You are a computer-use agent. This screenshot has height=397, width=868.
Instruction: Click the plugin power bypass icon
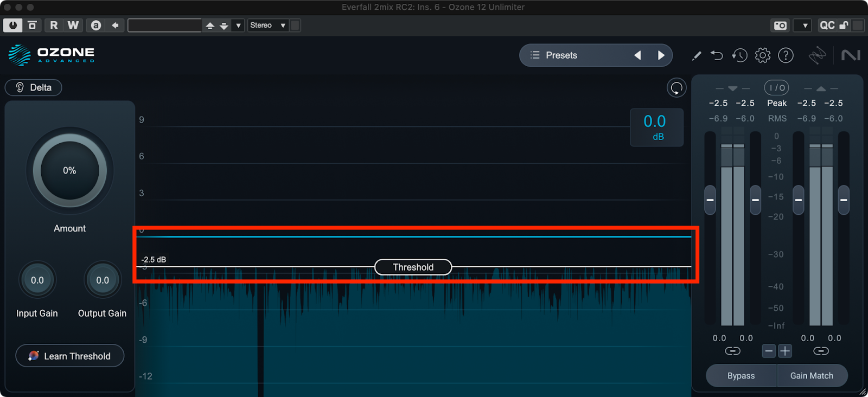point(12,25)
